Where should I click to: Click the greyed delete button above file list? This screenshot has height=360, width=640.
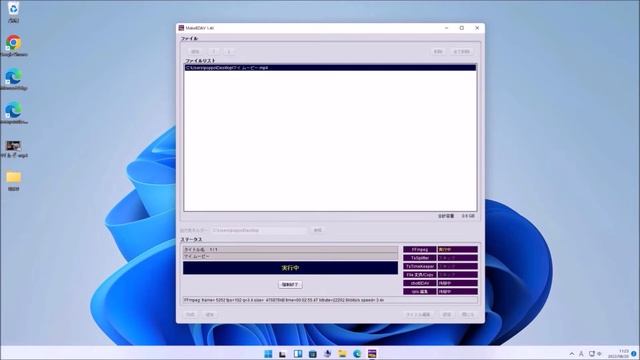tap(438, 51)
